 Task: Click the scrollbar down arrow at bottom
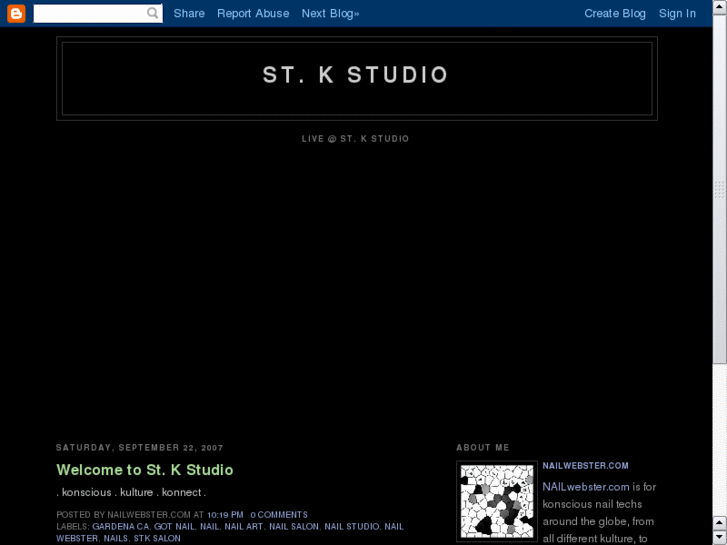point(720,538)
